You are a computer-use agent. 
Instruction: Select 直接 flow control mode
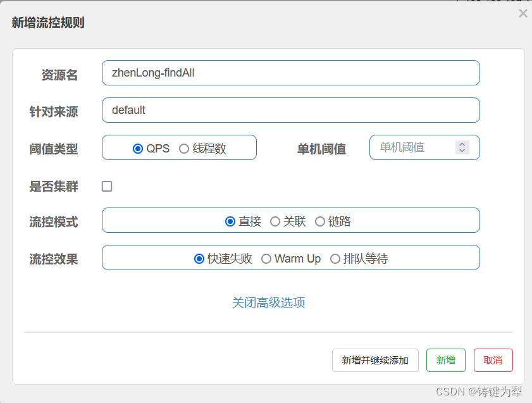pyautogui.click(x=230, y=221)
